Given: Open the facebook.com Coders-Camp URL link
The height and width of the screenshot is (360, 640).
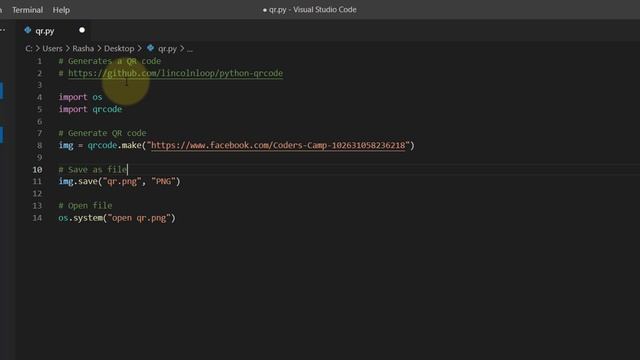Looking at the screenshot, I should [278, 145].
